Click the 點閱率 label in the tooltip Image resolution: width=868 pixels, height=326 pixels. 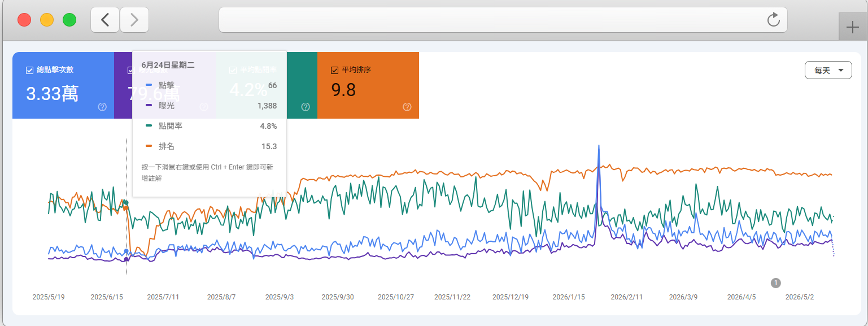tap(171, 126)
